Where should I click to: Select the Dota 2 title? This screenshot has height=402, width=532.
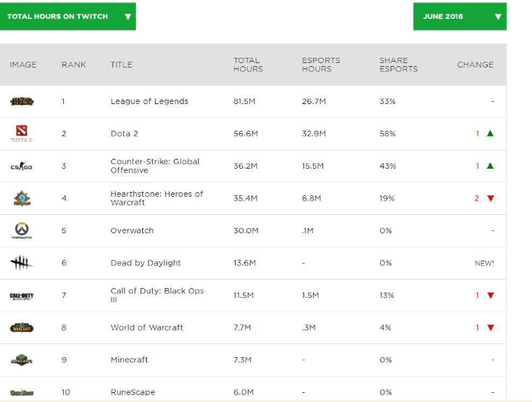click(124, 134)
